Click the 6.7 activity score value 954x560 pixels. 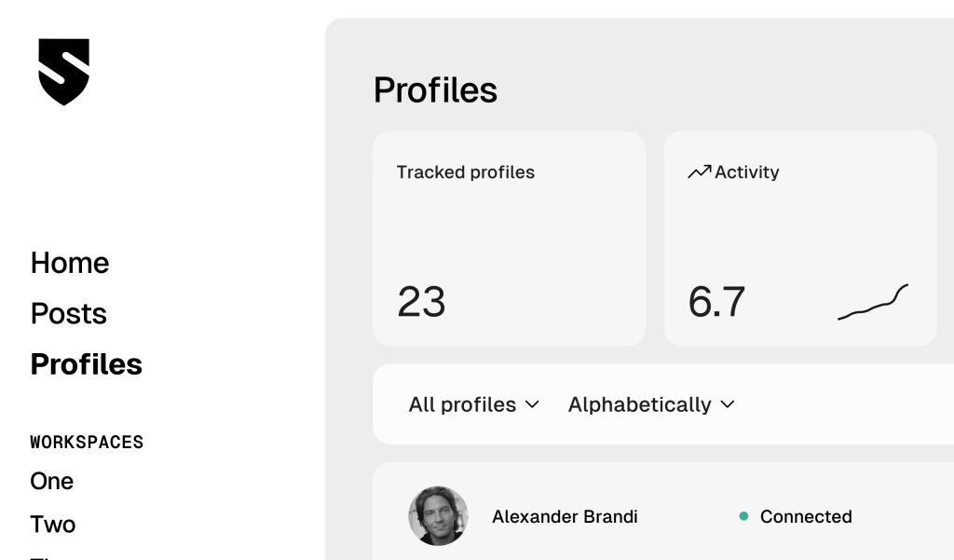point(716,302)
